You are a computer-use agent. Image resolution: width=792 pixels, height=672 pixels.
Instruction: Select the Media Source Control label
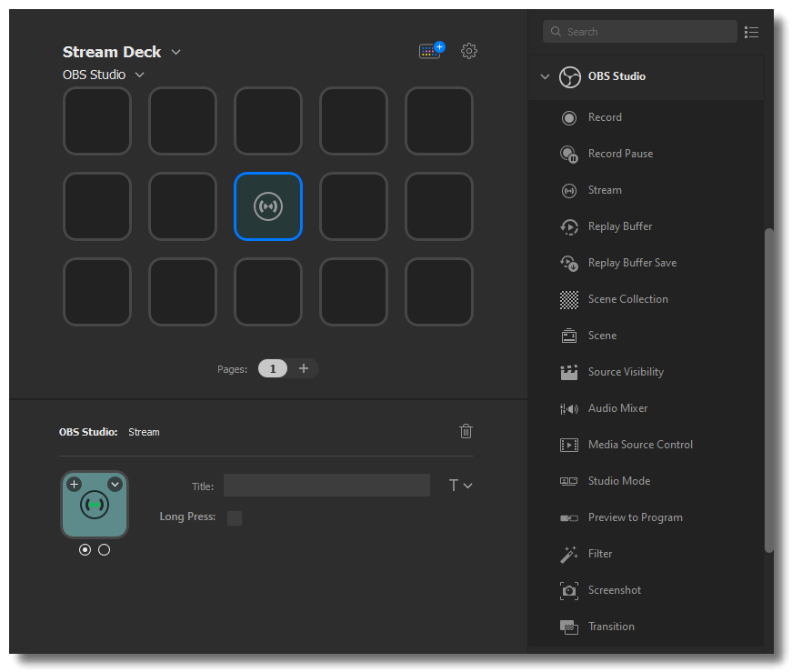pos(640,445)
